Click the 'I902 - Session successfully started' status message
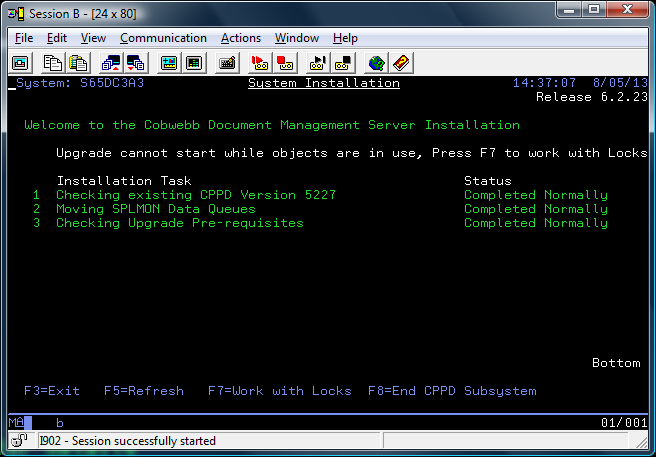 point(128,441)
